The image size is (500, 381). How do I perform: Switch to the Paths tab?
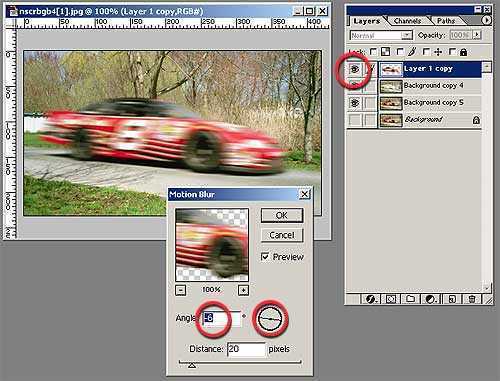point(446,21)
